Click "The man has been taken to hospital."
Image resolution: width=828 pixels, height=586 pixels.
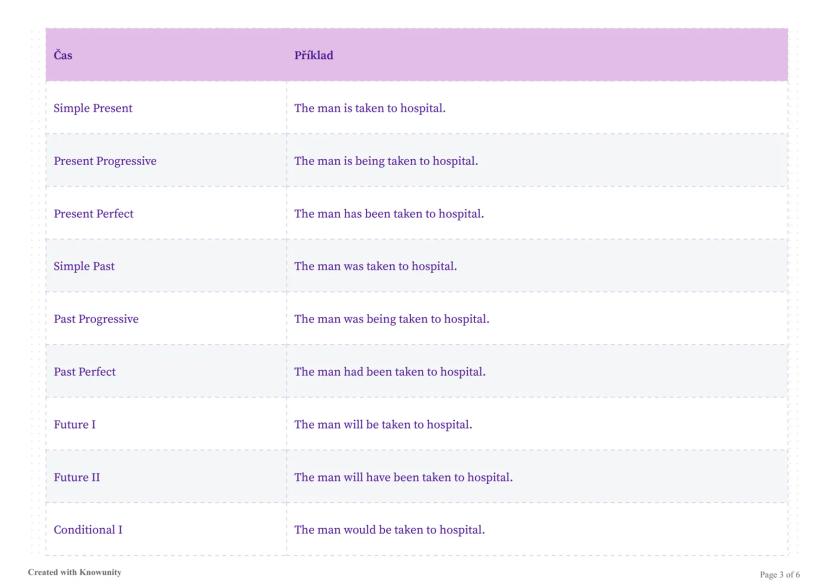point(389,214)
